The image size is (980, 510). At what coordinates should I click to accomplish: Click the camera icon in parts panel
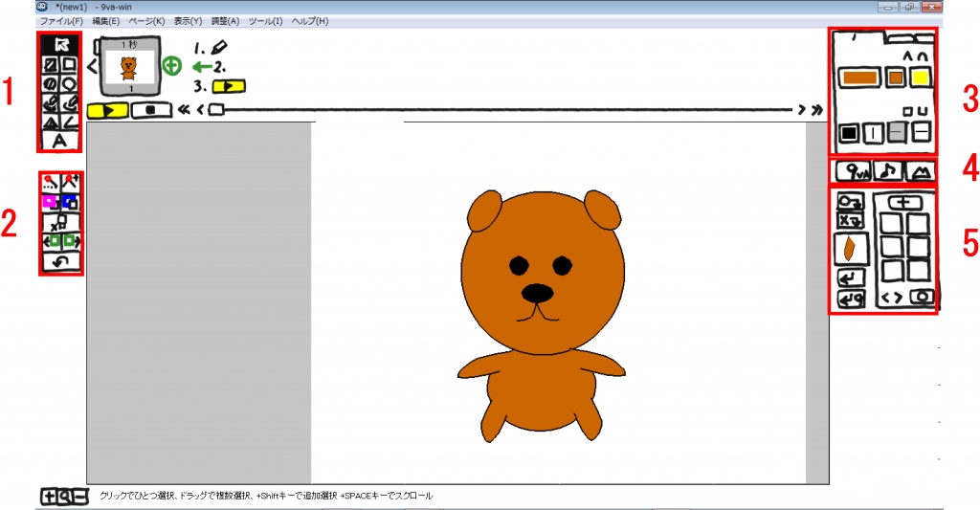coord(922,298)
